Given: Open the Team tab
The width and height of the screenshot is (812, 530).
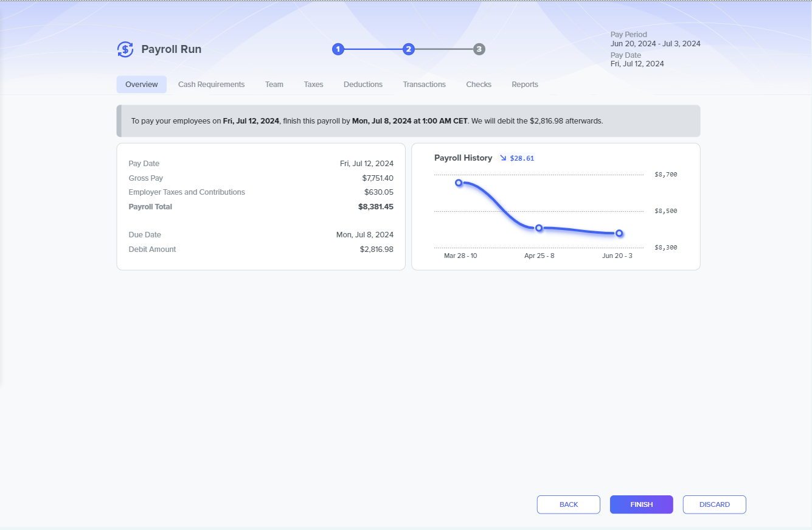Looking at the screenshot, I should coord(274,85).
